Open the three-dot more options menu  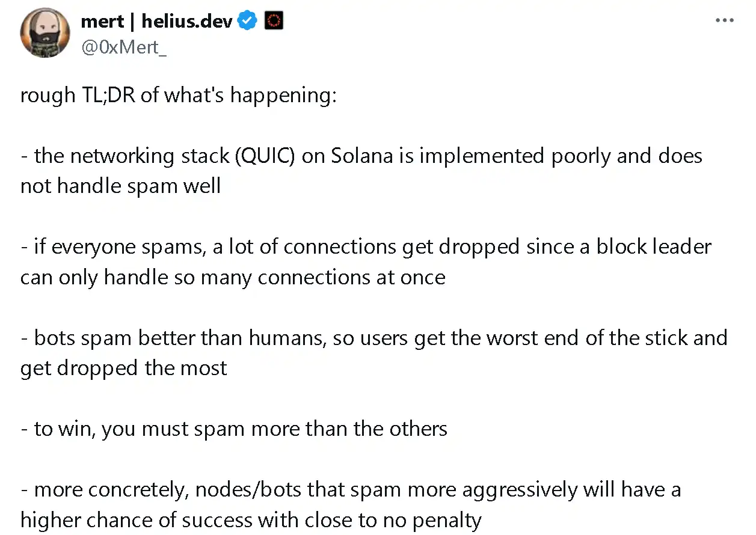[x=724, y=20]
